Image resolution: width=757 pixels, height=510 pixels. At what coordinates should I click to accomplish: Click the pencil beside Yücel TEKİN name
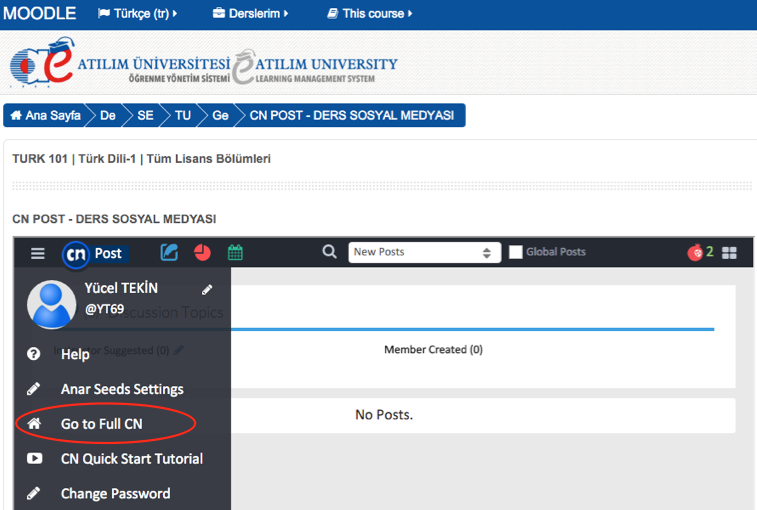pyautogui.click(x=207, y=289)
